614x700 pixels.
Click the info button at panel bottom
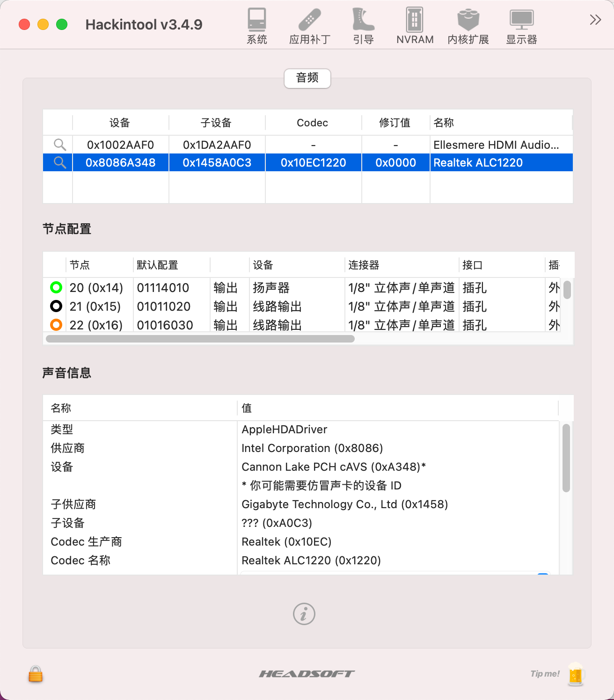point(304,614)
